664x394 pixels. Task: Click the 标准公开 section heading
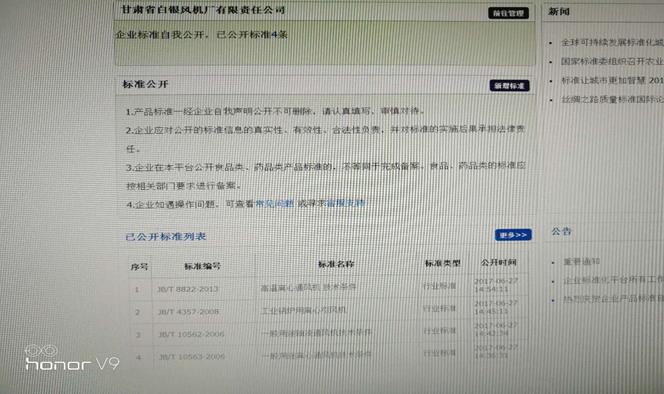click(145, 84)
